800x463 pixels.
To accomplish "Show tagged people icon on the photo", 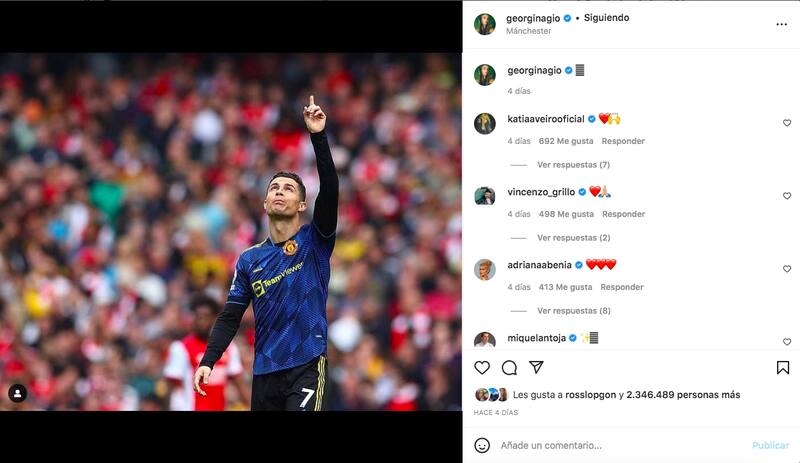I will 17,393.
